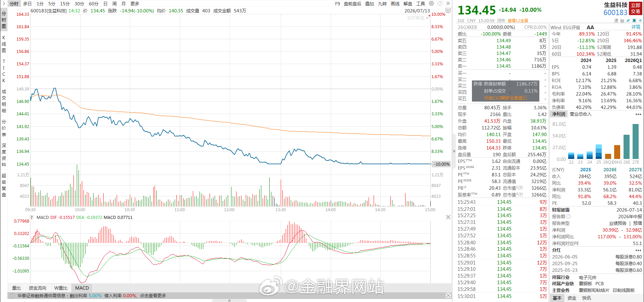Expand the panel arrow at bottom center
The image size is (644, 302).
pos(229,300)
